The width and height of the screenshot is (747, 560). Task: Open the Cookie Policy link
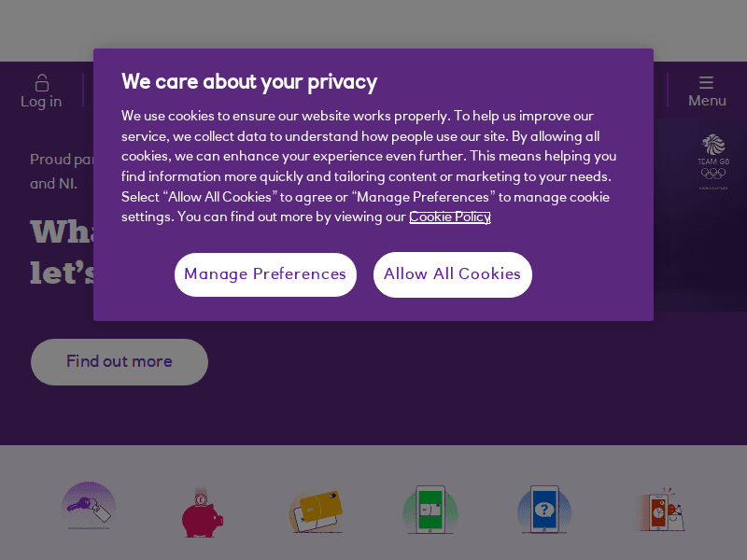tap(449, 217)
